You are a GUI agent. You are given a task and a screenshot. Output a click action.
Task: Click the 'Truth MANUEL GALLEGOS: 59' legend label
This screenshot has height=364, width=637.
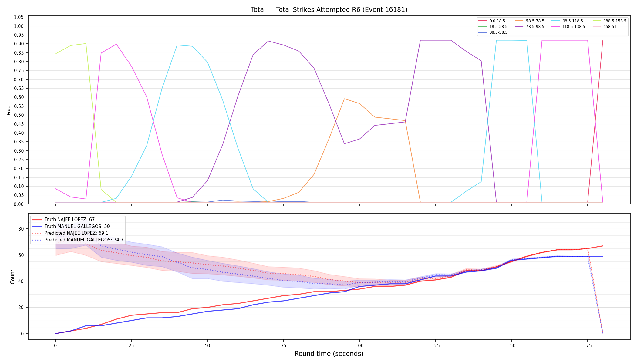point(77,226)
